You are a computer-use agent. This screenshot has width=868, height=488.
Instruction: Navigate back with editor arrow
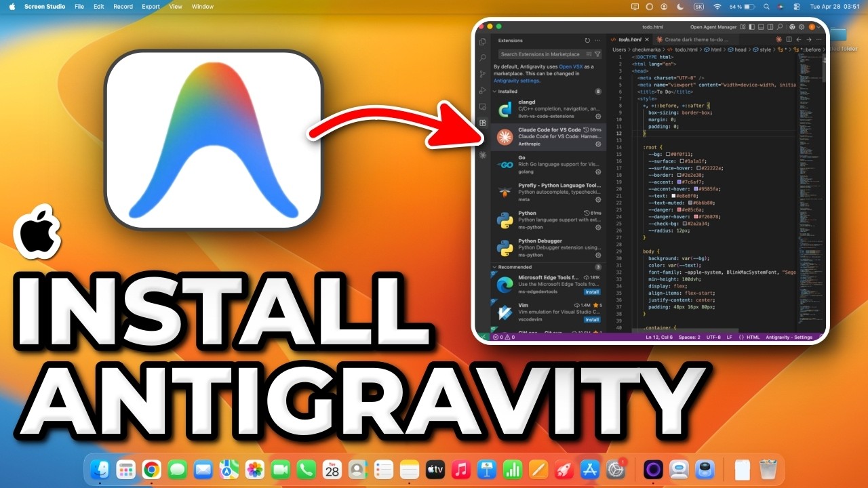[799, 39]
